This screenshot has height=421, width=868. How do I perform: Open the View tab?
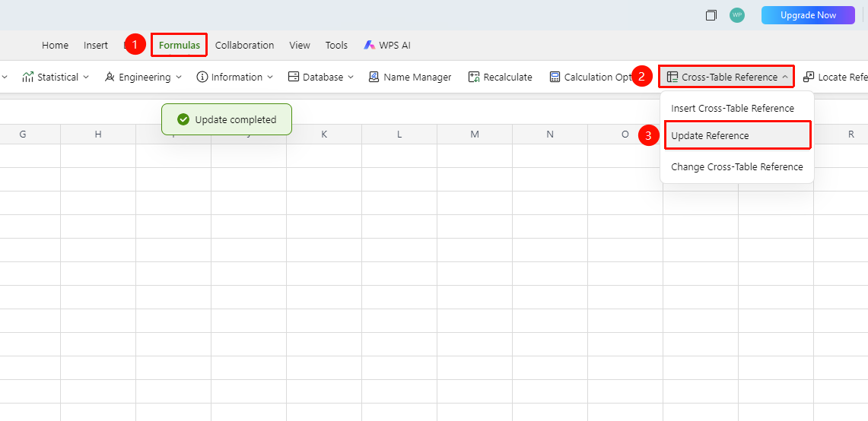300,46
